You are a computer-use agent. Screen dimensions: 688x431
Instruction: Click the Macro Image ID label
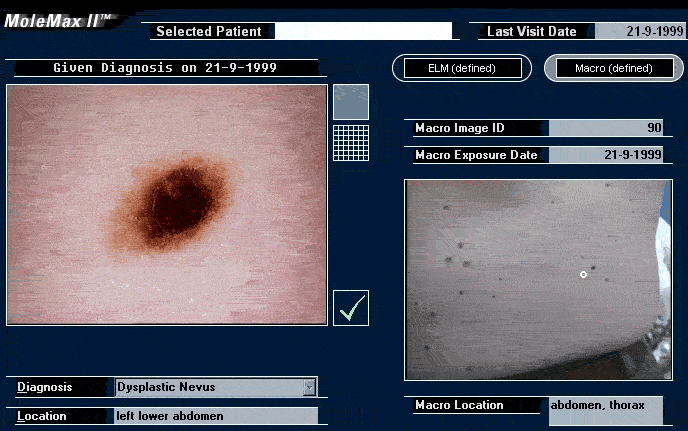[459, 128]
